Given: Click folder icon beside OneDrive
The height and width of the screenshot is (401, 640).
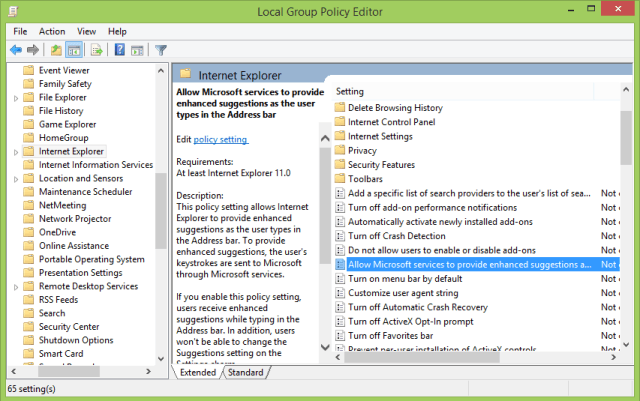Looking at the screenshot, I should pyautogui.click(x=29, y=232).
